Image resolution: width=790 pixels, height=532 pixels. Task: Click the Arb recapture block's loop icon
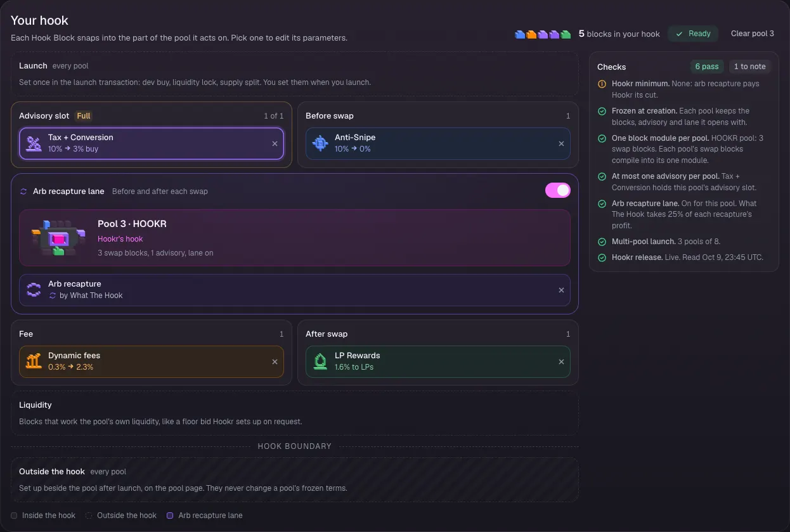[34, 290]
